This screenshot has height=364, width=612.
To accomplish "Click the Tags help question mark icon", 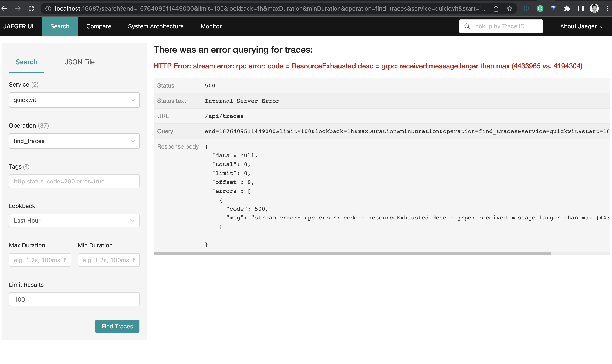I will (26, 167).
